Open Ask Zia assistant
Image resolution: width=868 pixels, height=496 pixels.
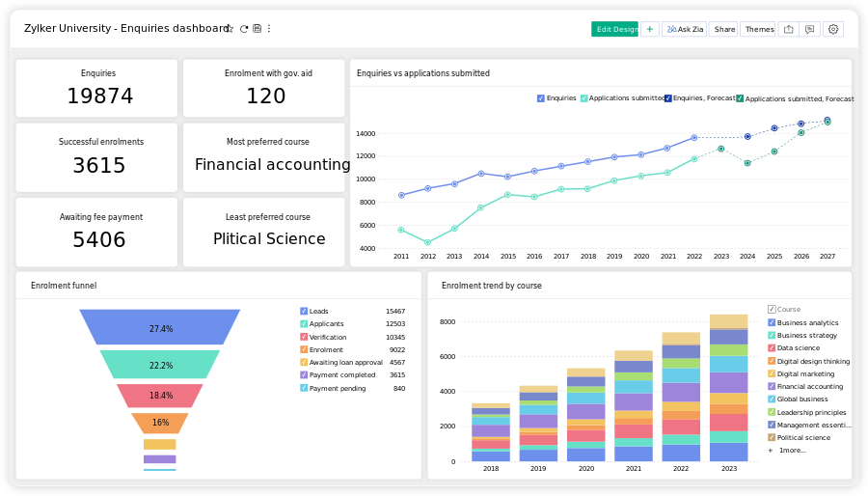coord(684,29)
